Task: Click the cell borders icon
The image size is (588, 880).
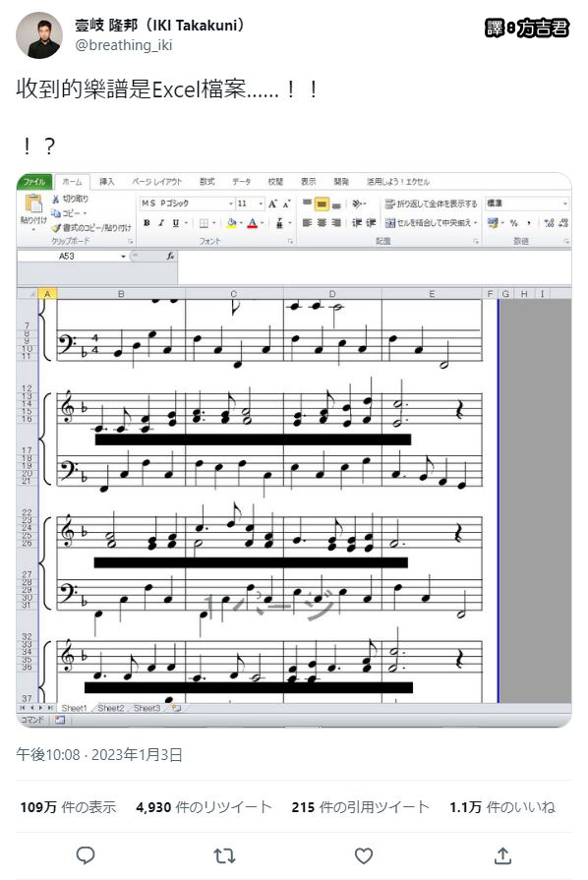Action: click(204, 223)
